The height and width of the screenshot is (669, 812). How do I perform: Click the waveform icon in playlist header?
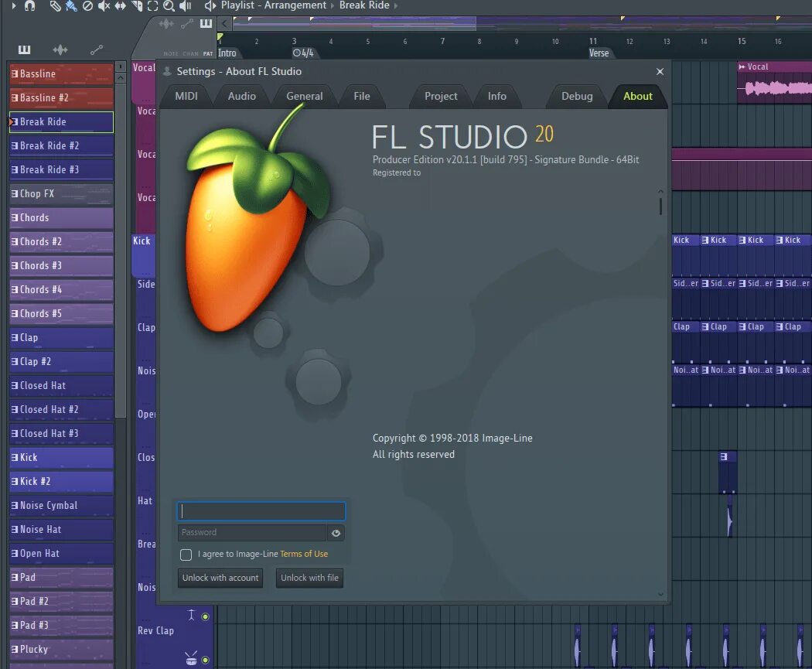pos(166,24)
